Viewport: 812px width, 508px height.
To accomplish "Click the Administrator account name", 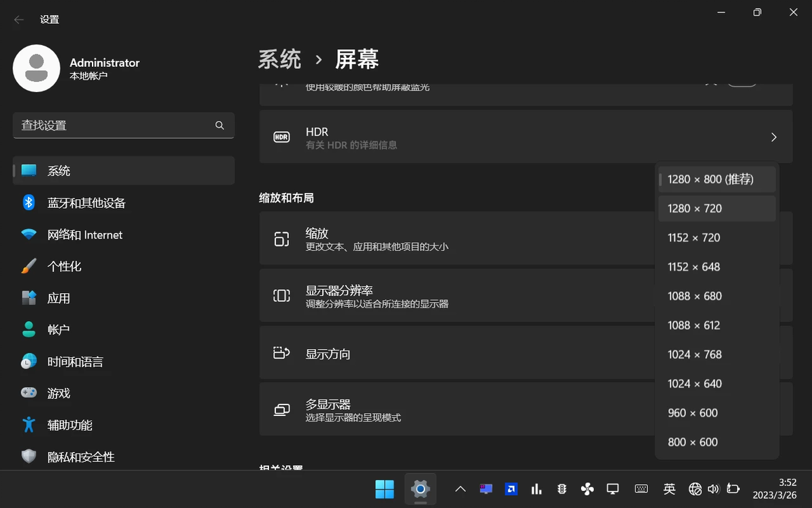I will 105,63.
